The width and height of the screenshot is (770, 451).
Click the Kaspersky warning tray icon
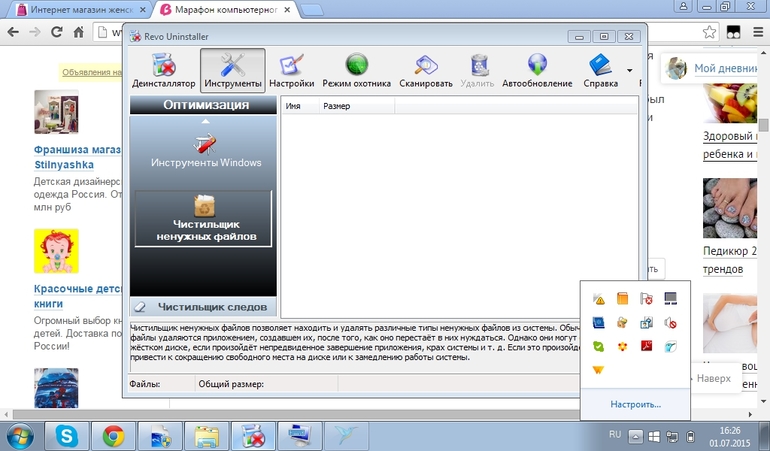(x=599, y=298)
